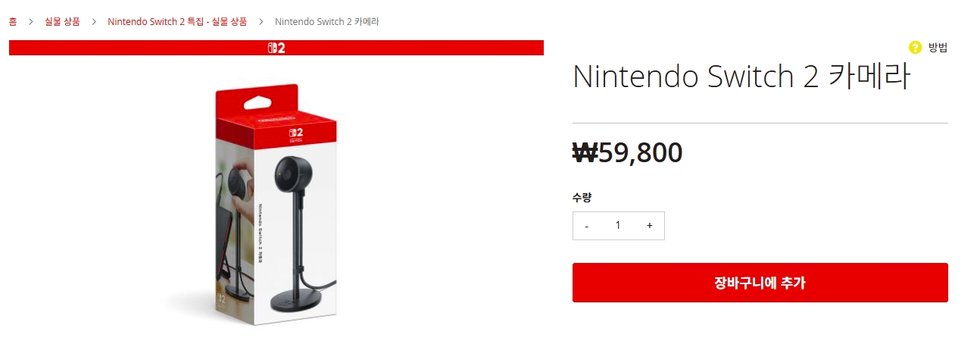Click the Nintendo Switch 2 카메라 product title
This screenshot has width=980, height=341.
pyautogui.click(x=741, y=77)
